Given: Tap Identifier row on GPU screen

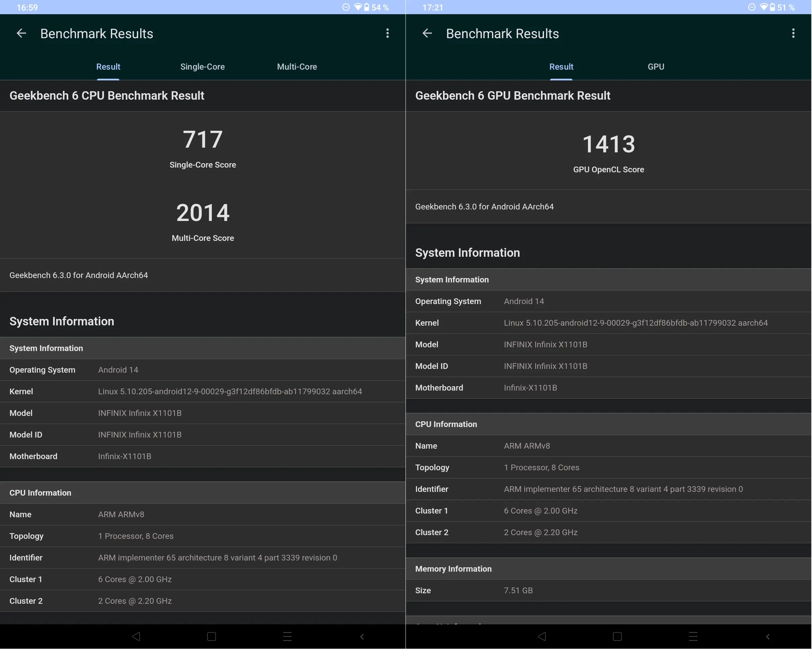Looking at the screenshot, I should click(609, 490).
